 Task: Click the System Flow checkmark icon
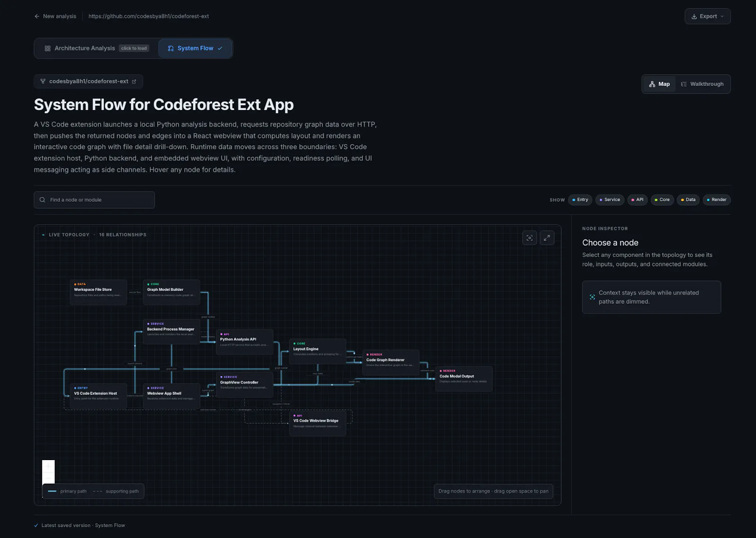click(220, 48)
